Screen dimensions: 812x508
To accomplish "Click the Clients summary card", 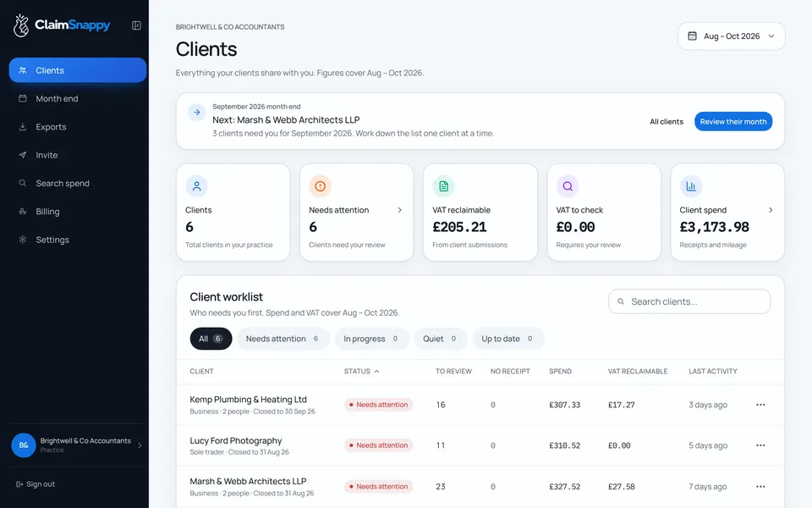I will [233, 212].
